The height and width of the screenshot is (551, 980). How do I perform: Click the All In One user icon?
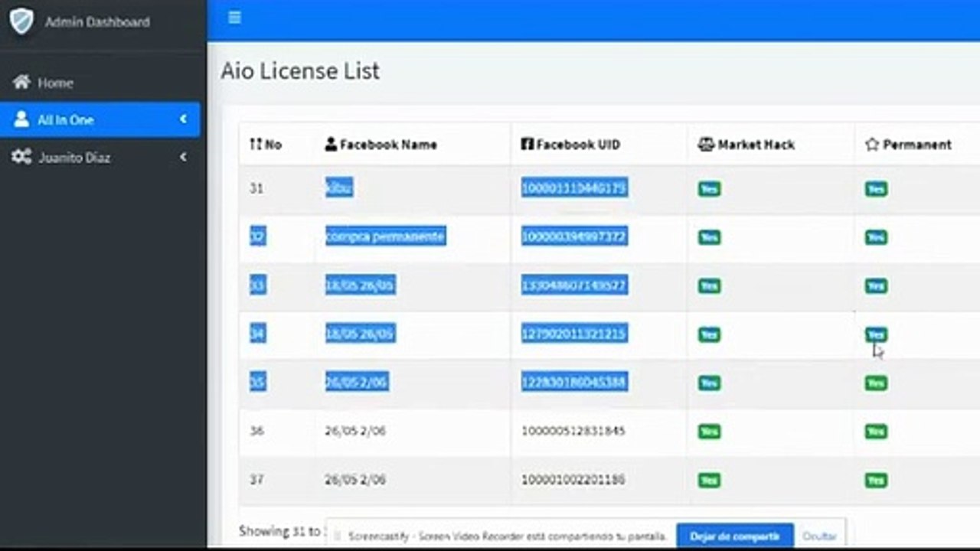pos(21,119)
